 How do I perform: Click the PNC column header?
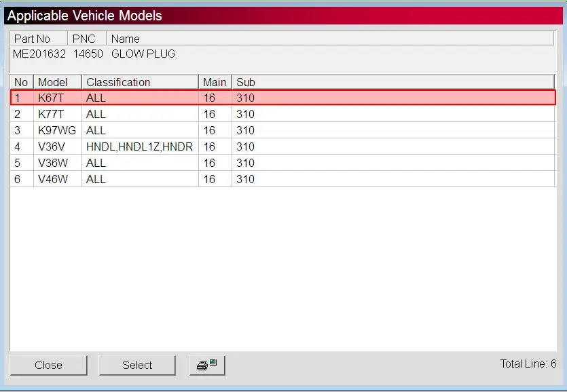pyautogui.click(x=87, y=38)
